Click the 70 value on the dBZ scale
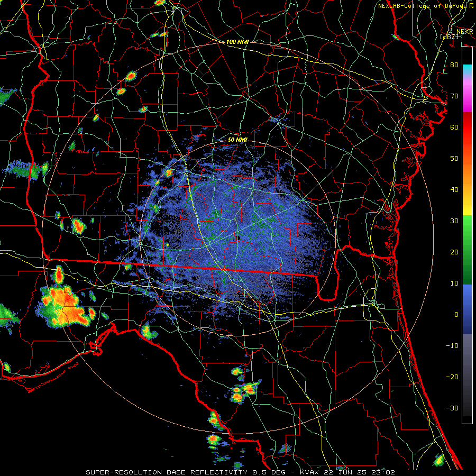476x476 pixels. click(454, 96)
